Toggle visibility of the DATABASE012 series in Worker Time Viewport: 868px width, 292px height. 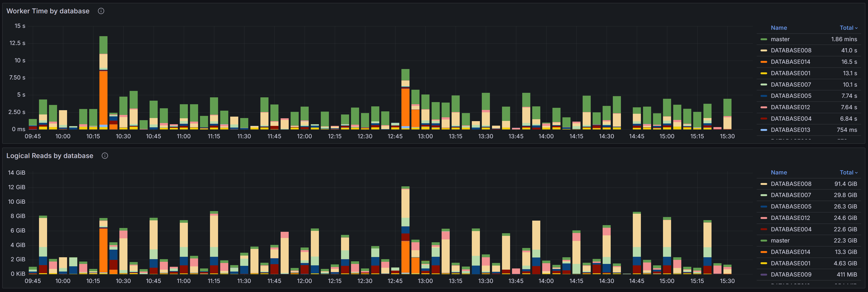(791, 107)
